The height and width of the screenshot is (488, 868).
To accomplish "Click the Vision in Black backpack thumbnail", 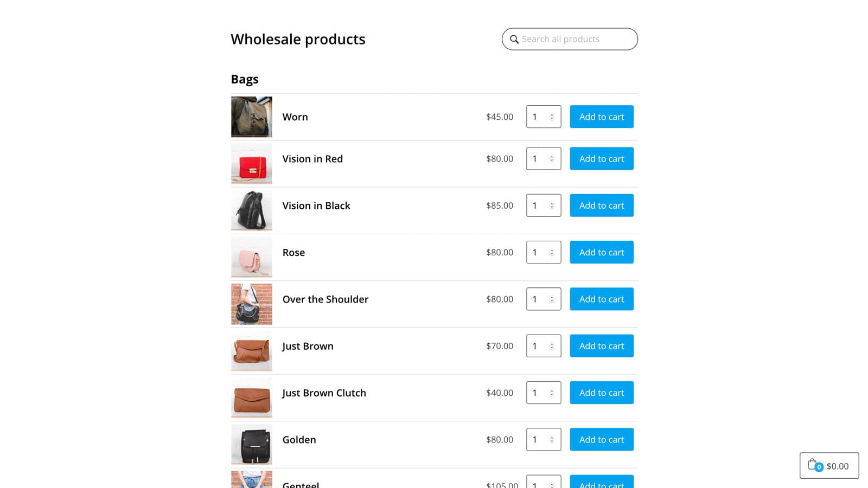I will pyautogui.click(x=251, y=210).
